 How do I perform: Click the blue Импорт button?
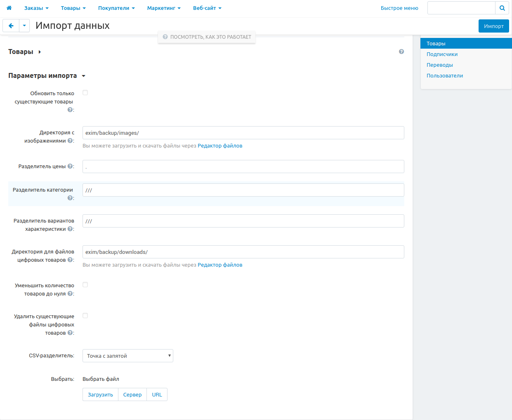click(x=493, y=26)
